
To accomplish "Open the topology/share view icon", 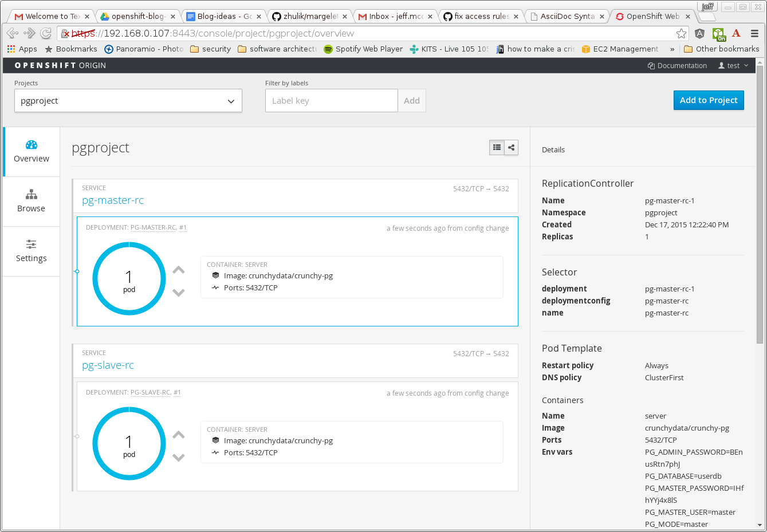I will click(511, 147).
